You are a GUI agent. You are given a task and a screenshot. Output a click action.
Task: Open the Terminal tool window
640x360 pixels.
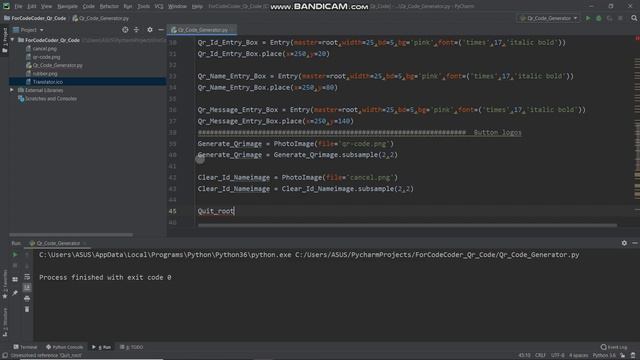25,347
